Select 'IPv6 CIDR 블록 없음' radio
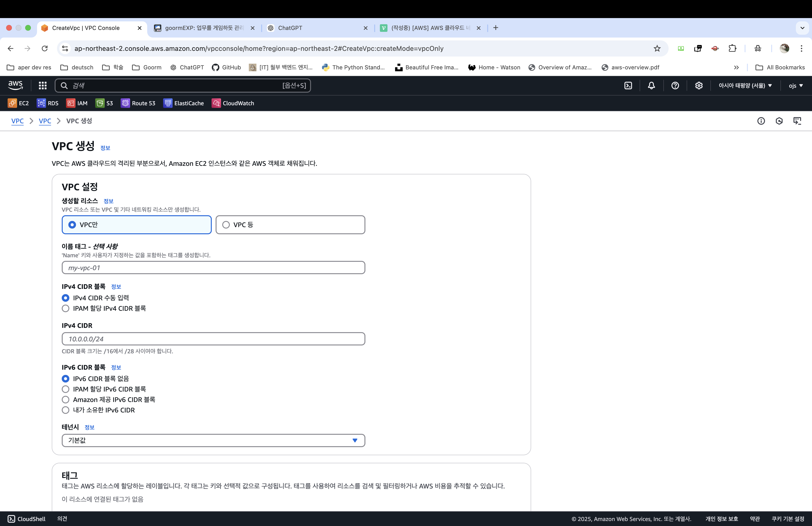The height and width of the screenshot is (526, 812). [x=66, y=378]
